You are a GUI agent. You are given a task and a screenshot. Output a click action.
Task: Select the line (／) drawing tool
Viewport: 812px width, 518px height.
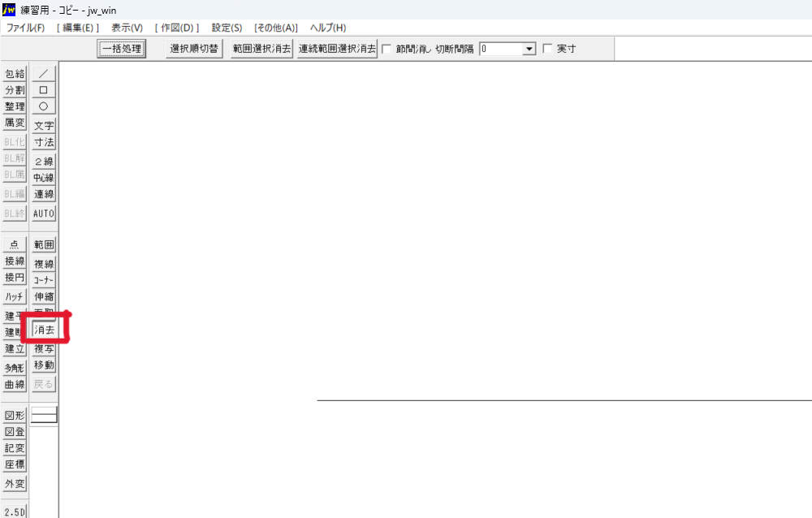[x=44, y=74]
